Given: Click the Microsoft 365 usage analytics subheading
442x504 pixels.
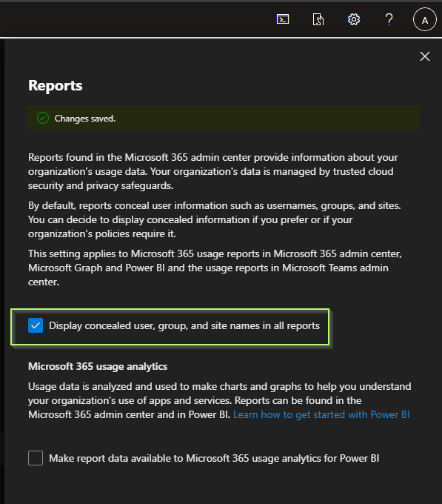Looking at the screenshot, I should [x=98, y=366].
